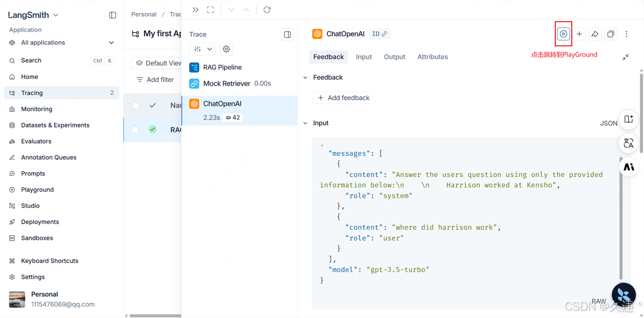Click the vertical scrollbar of the JSON input
Viewport: 644px width, 318px height.
point(621,218)
